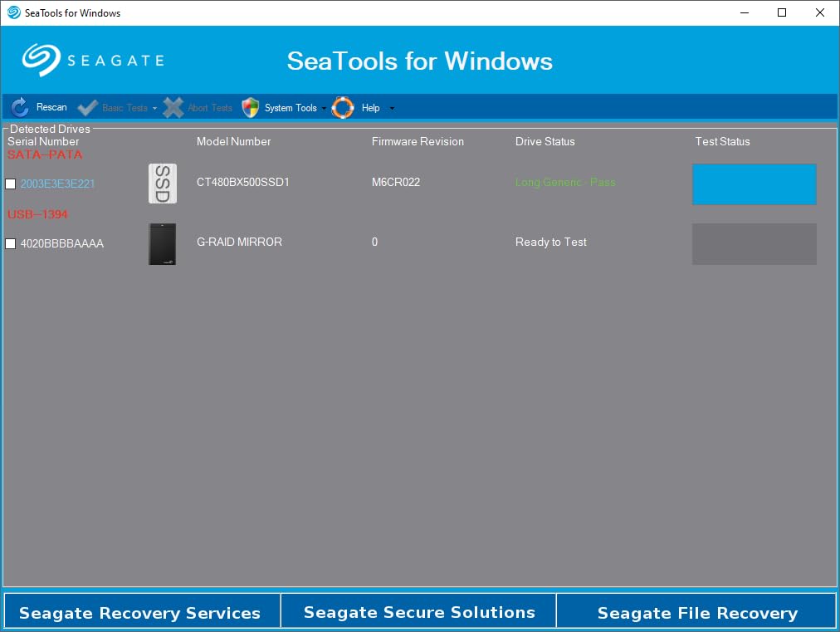The image size is (840, 632).
Task: Click the Seagate logo in the header
Action: tap(93, 60)
